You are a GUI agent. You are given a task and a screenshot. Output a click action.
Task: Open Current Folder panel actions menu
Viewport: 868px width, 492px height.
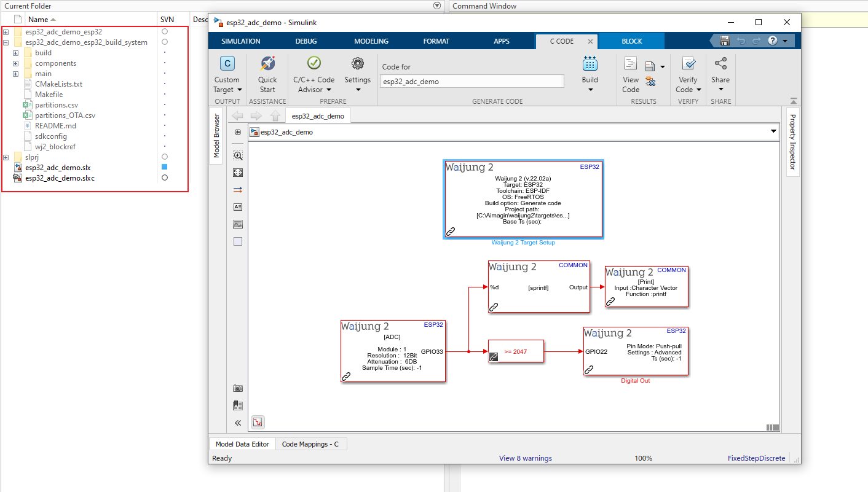[437, 6]
